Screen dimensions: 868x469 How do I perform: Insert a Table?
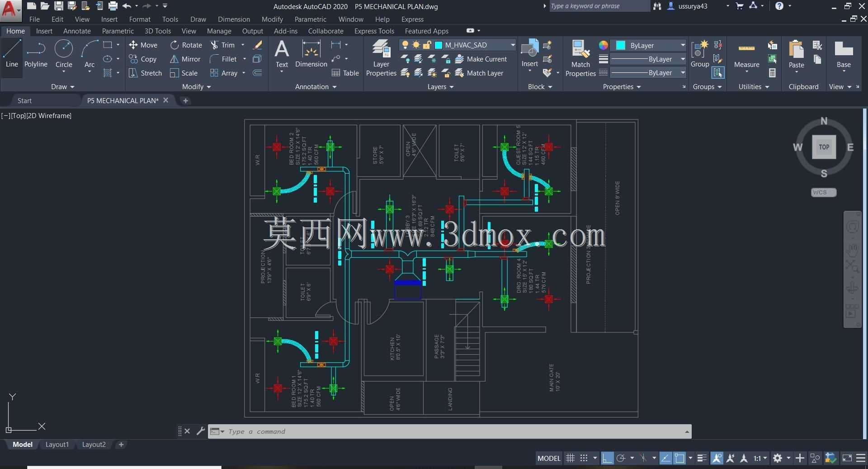click(x=345, y=73)
